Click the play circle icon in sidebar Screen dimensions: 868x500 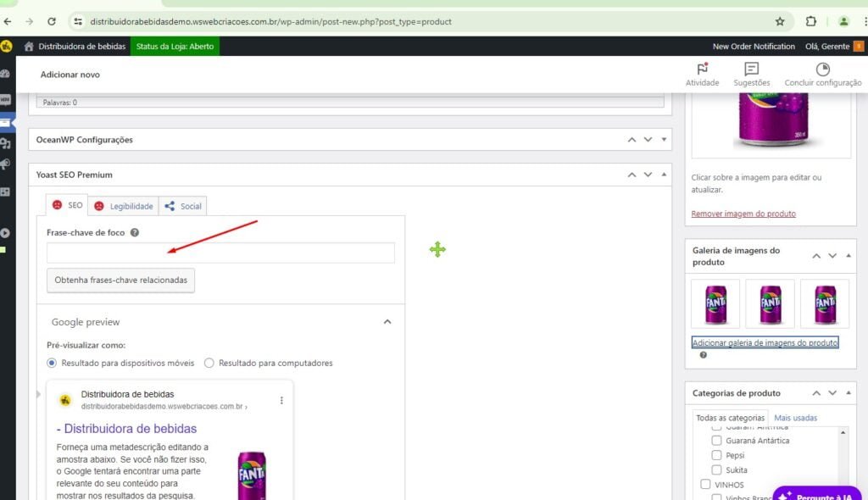[5, 233]
